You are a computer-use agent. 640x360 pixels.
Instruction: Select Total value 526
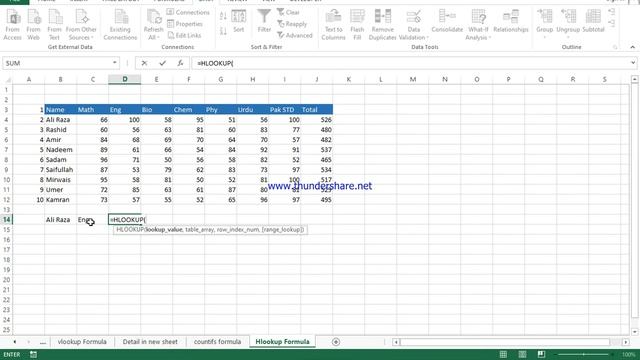pos(317,120)
